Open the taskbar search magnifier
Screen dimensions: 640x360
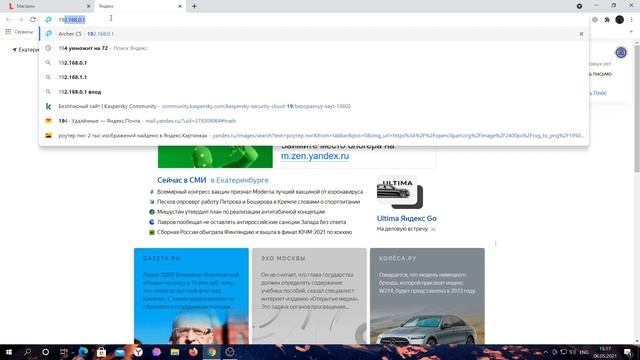tap(27, 352)
